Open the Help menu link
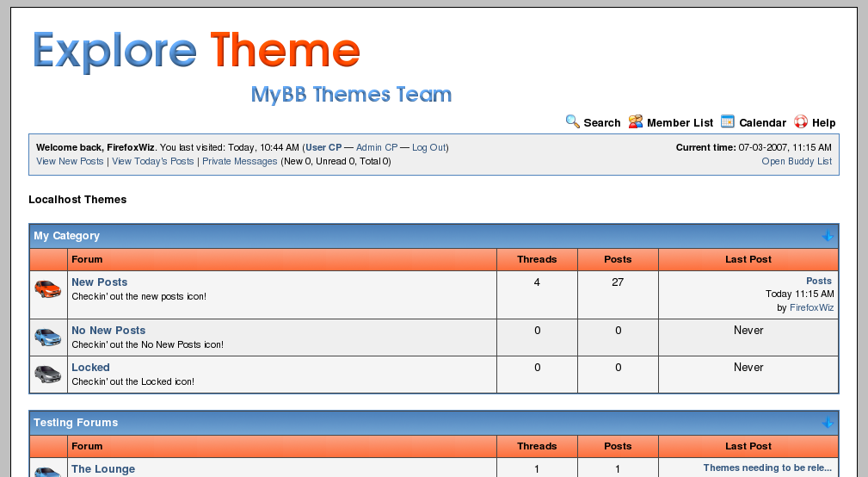 pos(823,123)
